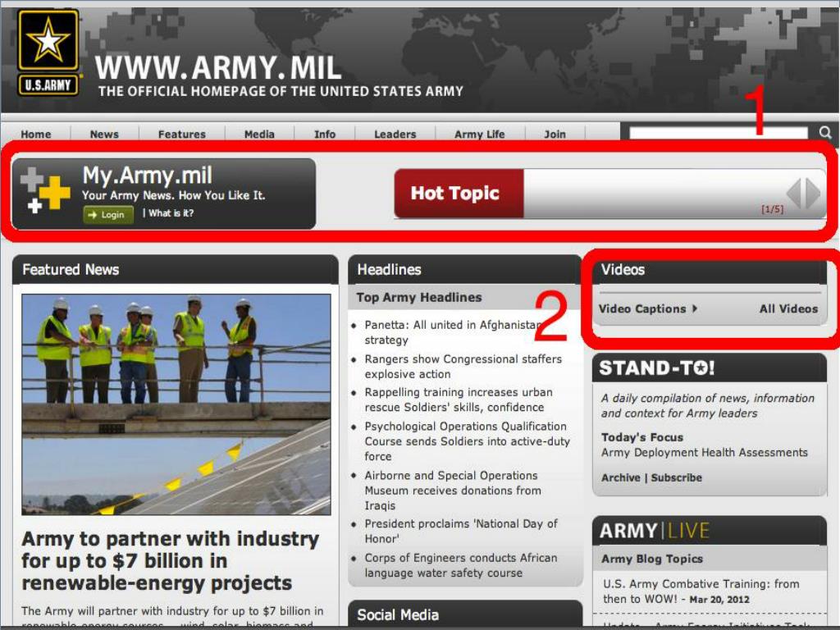The height and width of the screenshot is (630, 840).
Task: Click the STAND-TO! Subscribe link
Action: pyautogui.click(x=676, y=477)
